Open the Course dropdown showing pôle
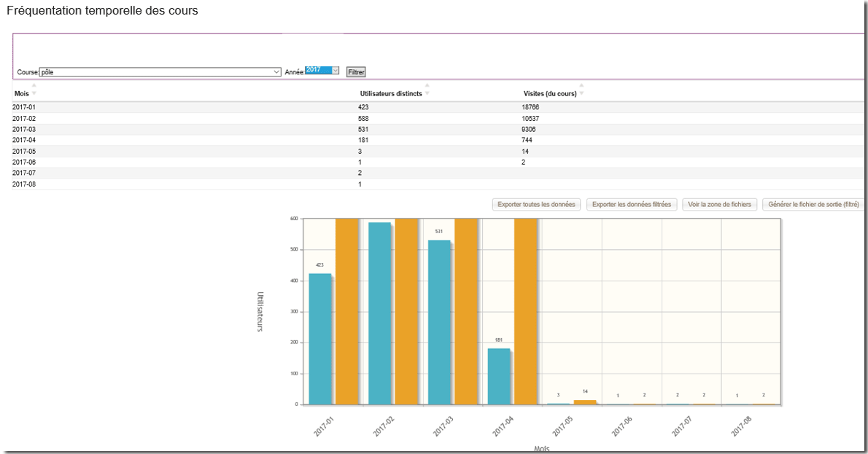Viewport: 868px width, 454px height. pos(160,72)
